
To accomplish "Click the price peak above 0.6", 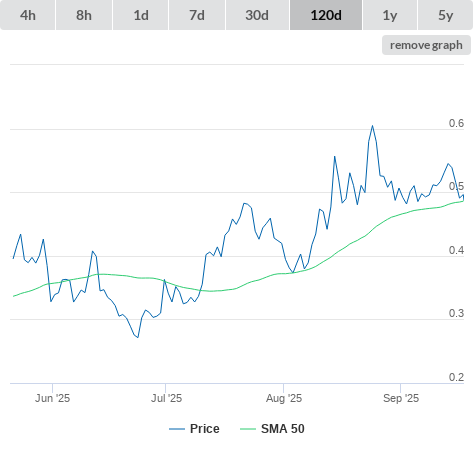I will pos(372,126).
